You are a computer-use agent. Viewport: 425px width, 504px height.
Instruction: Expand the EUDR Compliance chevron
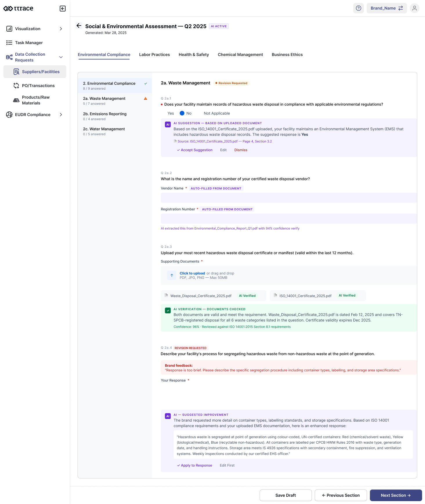(61, 115)
